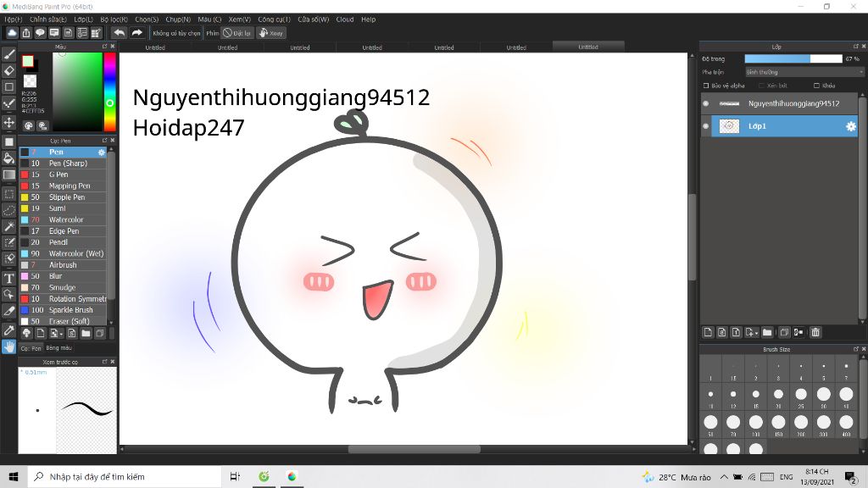Image resolution: width=868 pixels, height=488 pixels.
Task: Select the Gradient tool
Action: (x=8, y=175)
